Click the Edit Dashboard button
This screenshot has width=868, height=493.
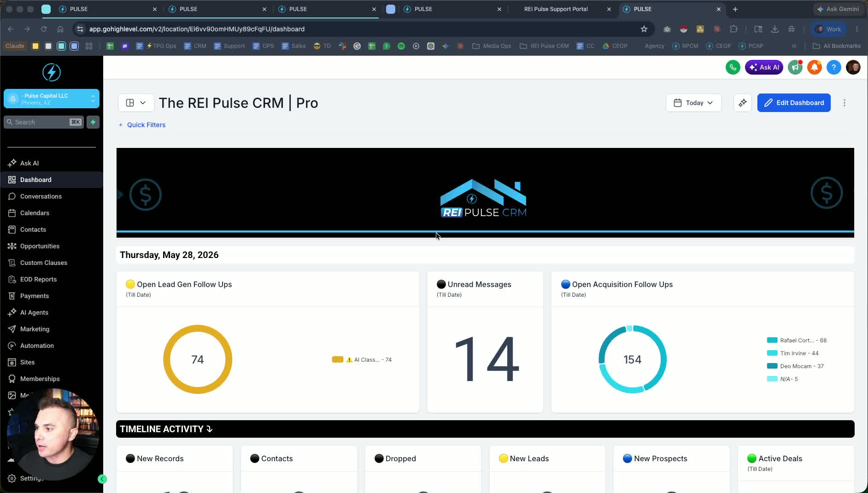point(794,103)
